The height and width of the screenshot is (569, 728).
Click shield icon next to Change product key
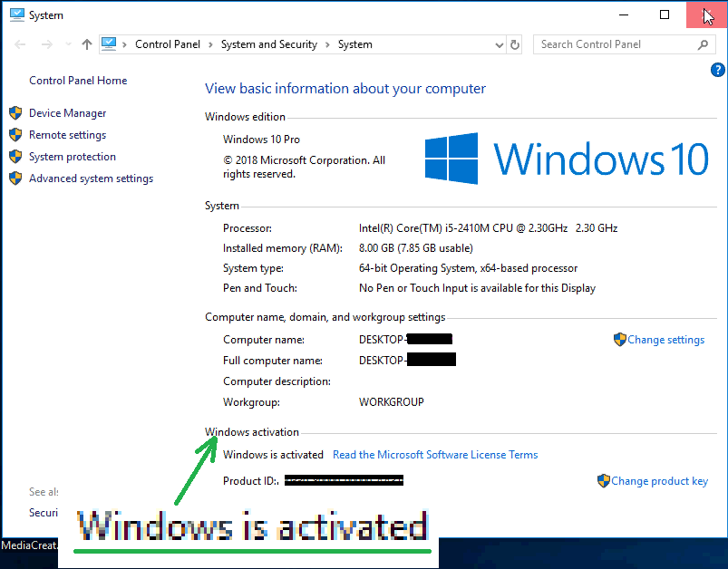click(x=604, y=480)
